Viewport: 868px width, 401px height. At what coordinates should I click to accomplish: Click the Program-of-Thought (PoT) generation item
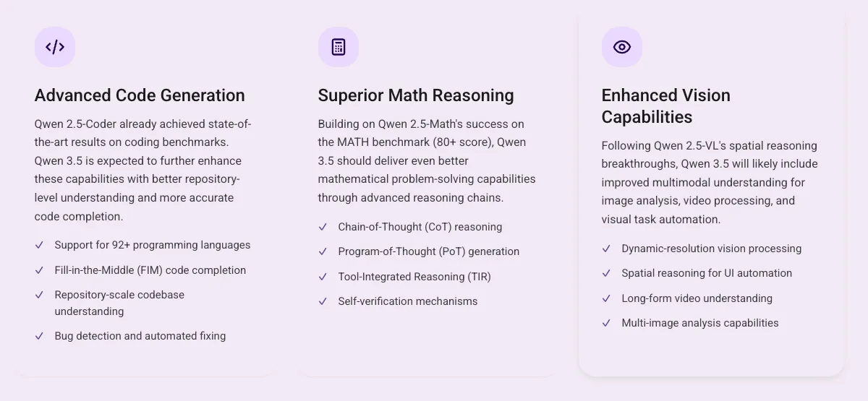pyautogui.click(x=428, y=251)
